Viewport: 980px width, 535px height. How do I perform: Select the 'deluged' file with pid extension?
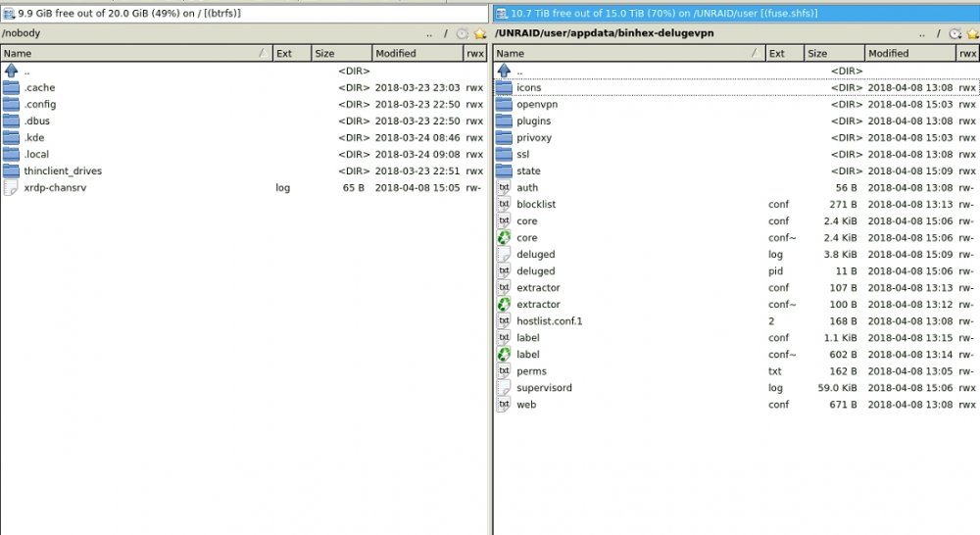pyautogui.click(x=536, y=270)
